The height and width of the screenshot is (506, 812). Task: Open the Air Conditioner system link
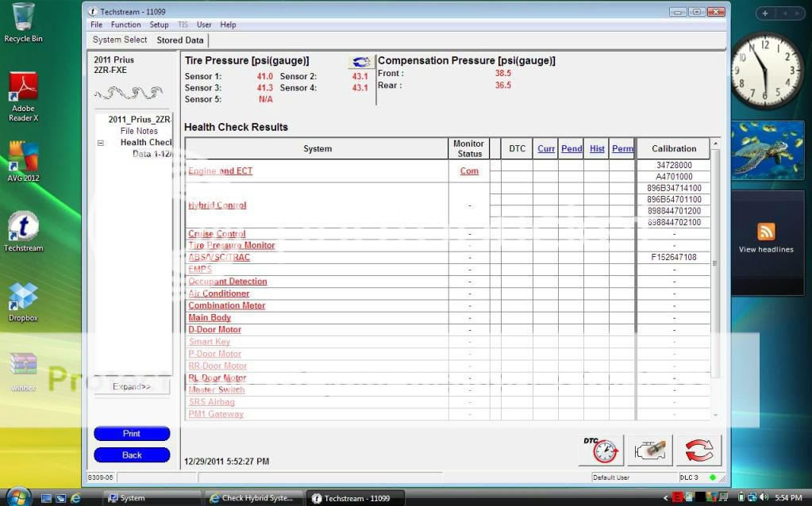click(218, 293)
